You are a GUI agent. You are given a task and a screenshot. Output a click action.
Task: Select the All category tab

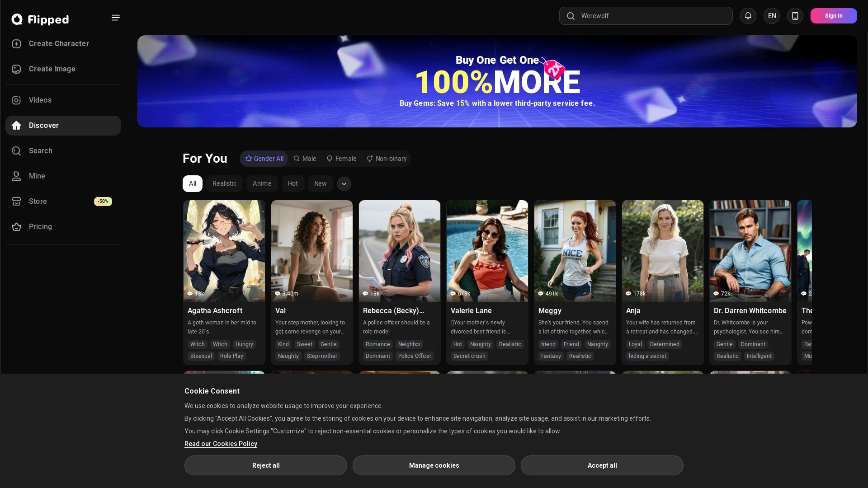[193, 184]
